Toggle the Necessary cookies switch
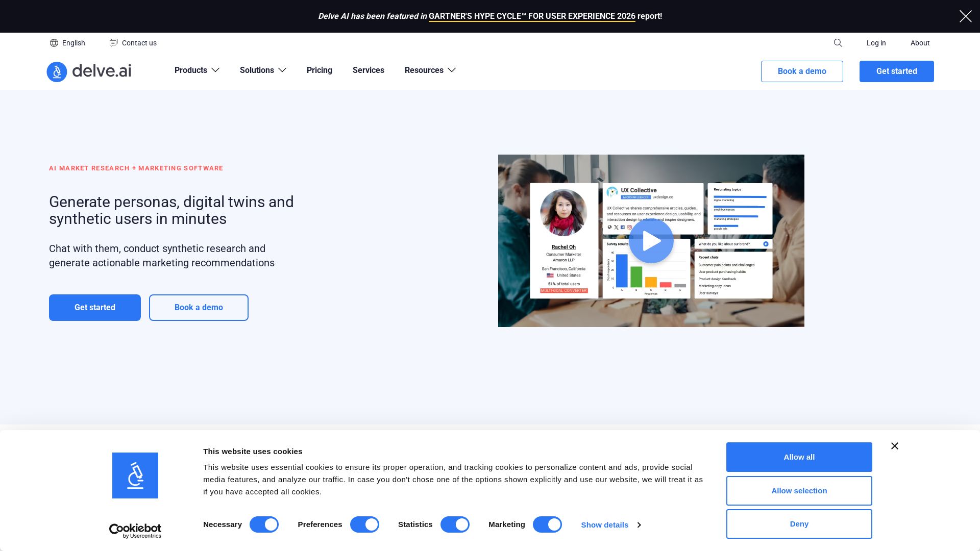This screenshot has height=551, width=980. 264,524
